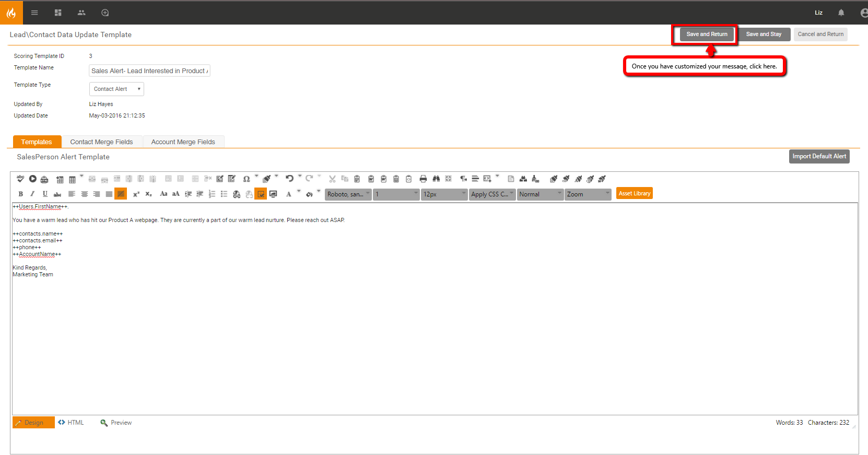
Task: Toggle justify alignment
Action: (x=109, y=194)
